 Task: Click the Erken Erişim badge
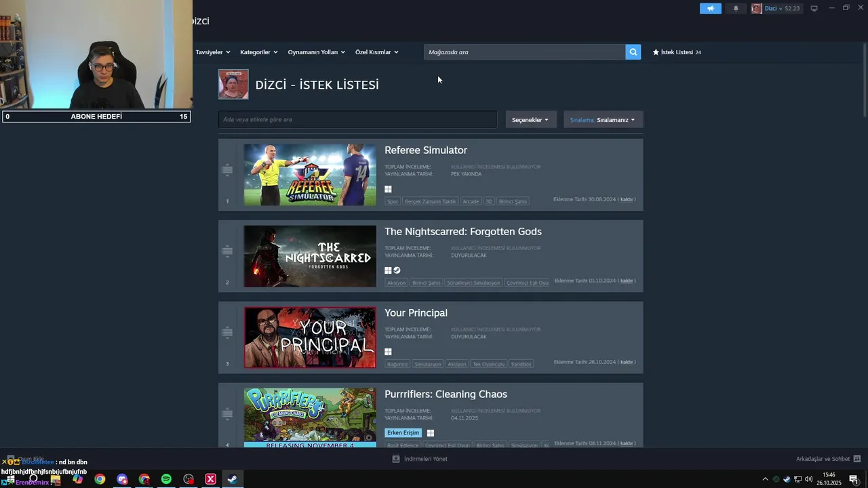point(403,432)
